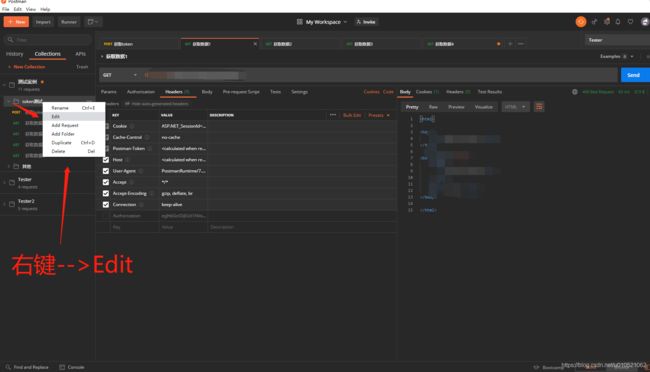This screenshot has height=372, width=650.
Task: Open the Console icon in status bar
Action: tap(62, 367)
